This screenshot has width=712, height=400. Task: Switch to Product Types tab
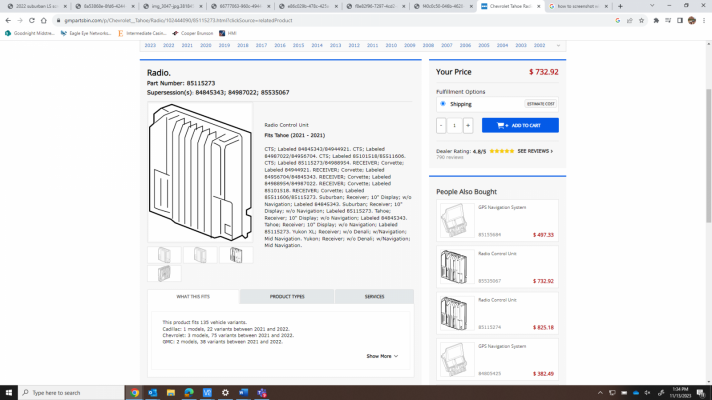[287, 296]
